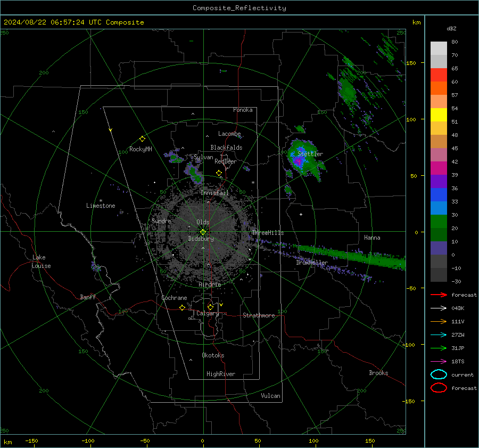Click the 80 dBZ light gray color swatch
This screenshot has height=448, width=479.
pyautogui.click(x=439, y=48)
